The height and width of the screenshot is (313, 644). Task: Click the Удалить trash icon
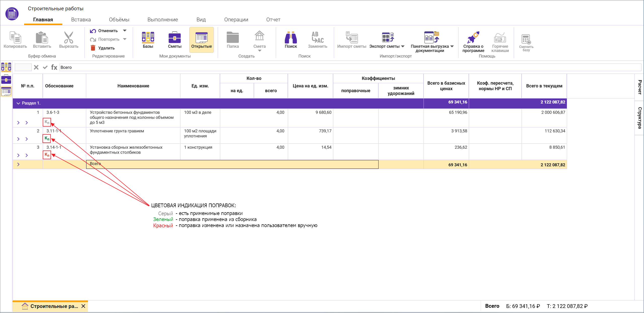(93, 48)
